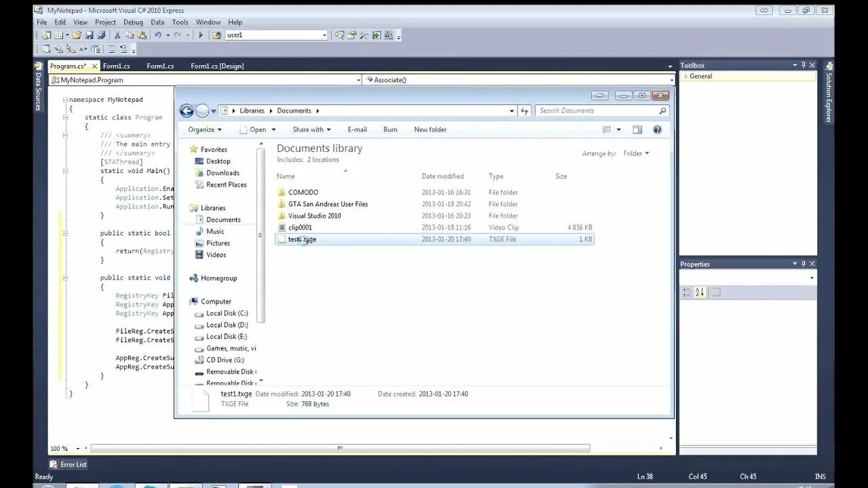The height and width of the screenshot is (488, 868).
Task: Collapse the public static void method outline
Action: 66,278
